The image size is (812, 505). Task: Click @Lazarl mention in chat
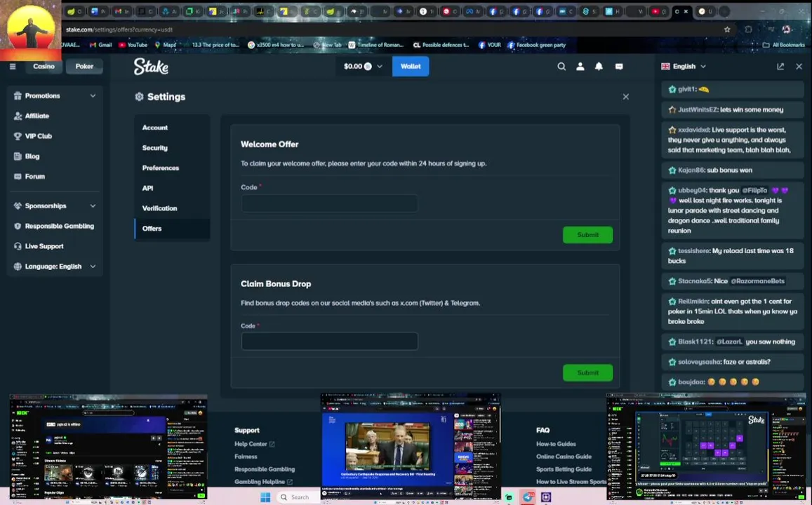[729, 342]
